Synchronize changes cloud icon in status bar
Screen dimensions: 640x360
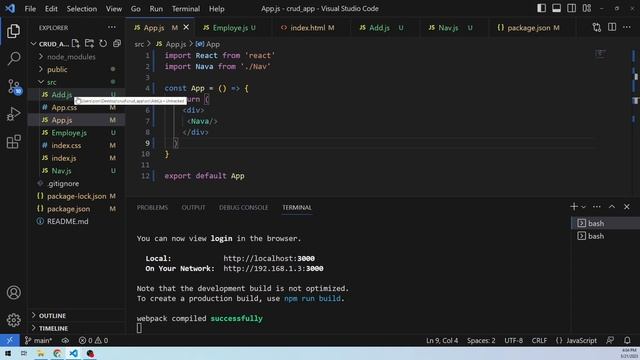click(65, 340)
